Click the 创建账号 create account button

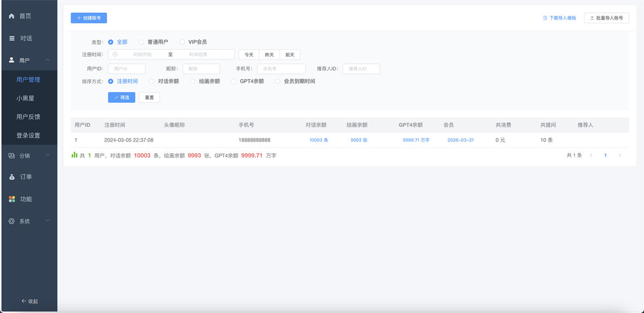[x=88, y=18]
